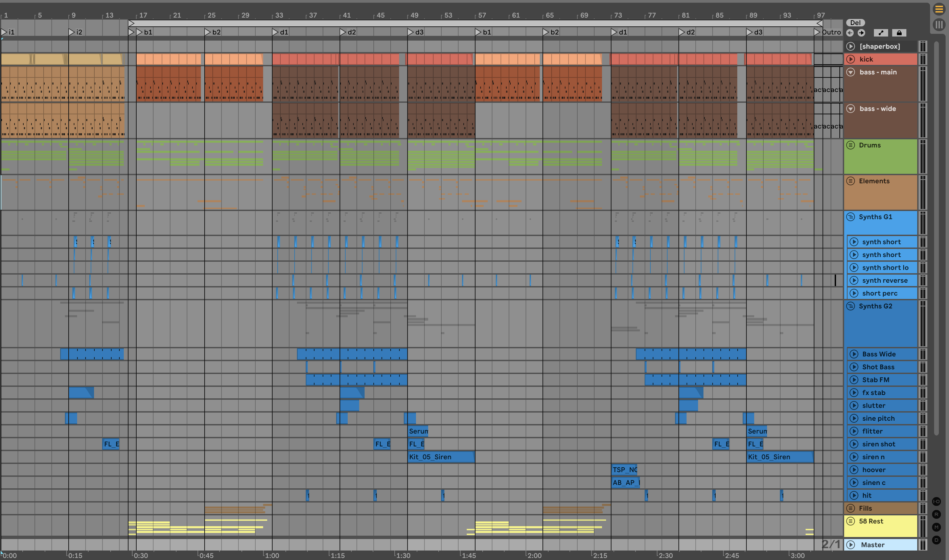
Task: Click the Outro locator marker
Action: [x=817, y=32]
